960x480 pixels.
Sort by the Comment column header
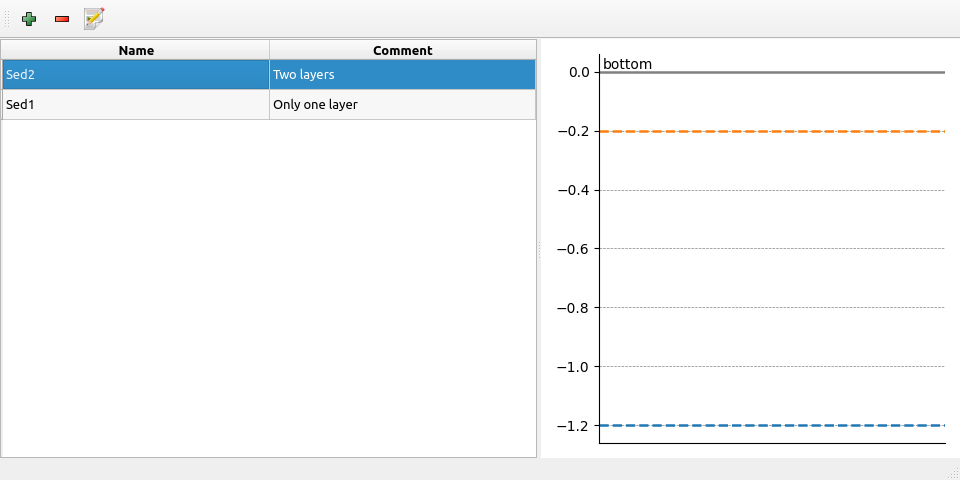pyautogui.click(x=402, y=50)
